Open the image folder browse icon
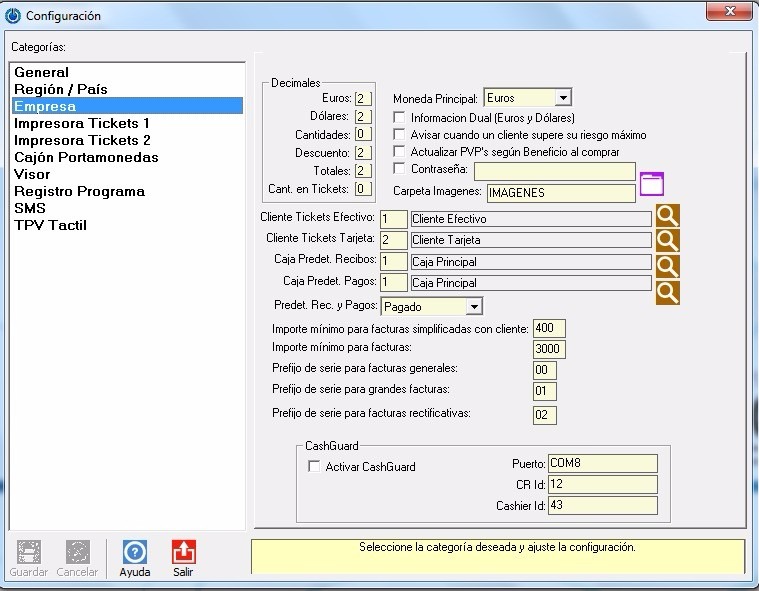 [x=652, y=184]
